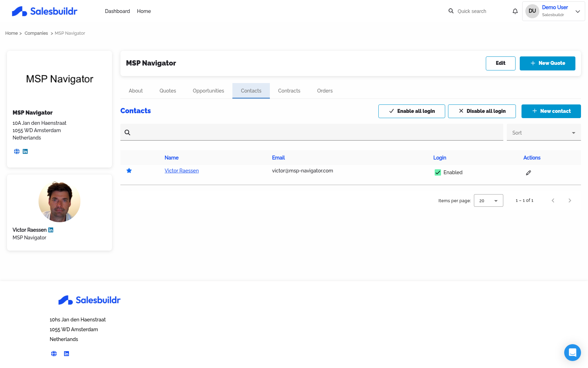Image resolution: width=588 pixels, height=368 pixels.
Task: Click Enable all login button
Action: click(412, 111)
